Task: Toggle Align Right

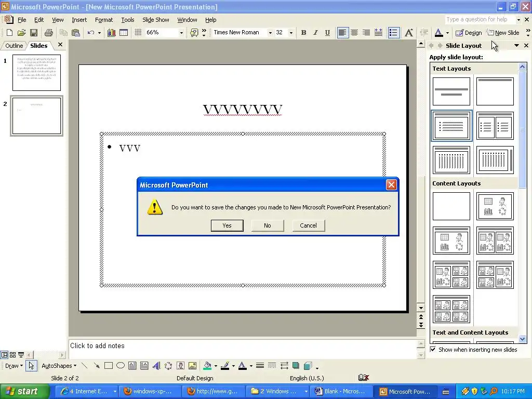Action: 366,33
